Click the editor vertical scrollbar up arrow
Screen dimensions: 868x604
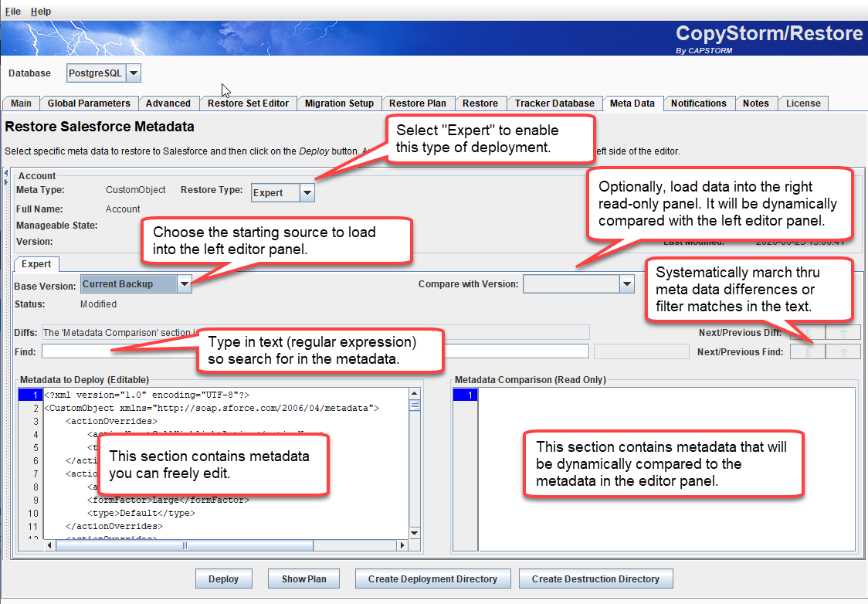click(415, 394)
